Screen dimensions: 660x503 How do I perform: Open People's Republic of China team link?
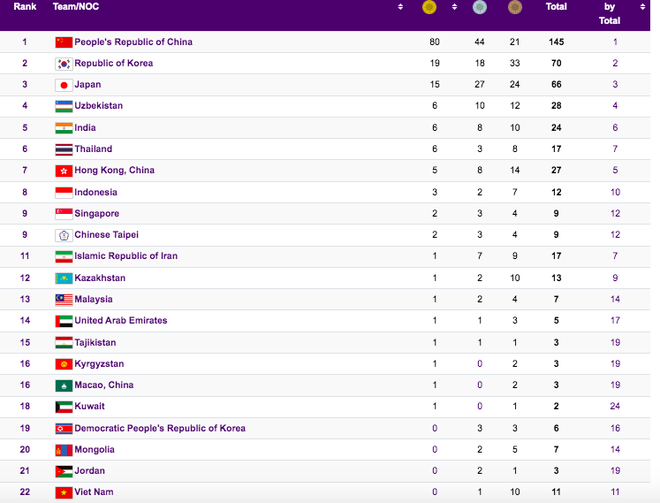pyautogui.click(x=133, y=42)
